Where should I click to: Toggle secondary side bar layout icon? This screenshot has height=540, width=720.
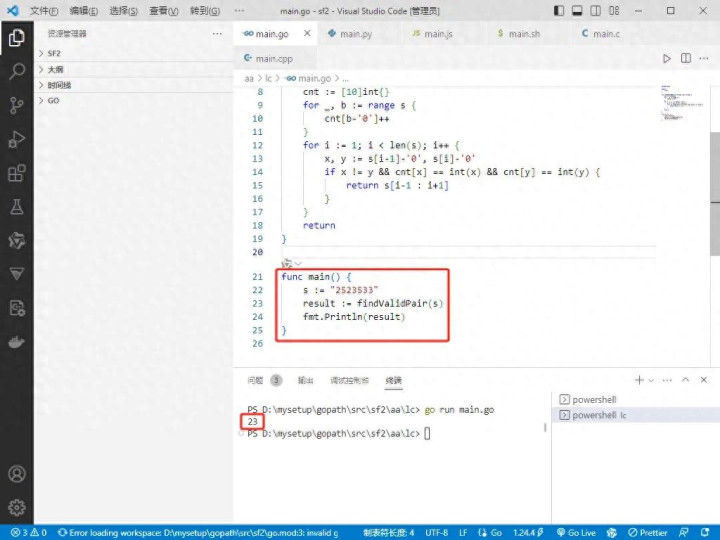coord(596,11)
